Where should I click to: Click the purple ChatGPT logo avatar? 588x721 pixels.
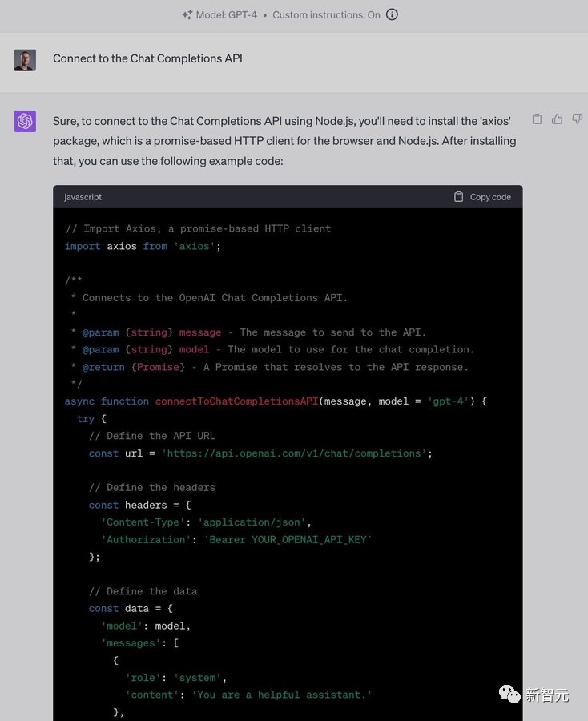click(x=25, y=121)
